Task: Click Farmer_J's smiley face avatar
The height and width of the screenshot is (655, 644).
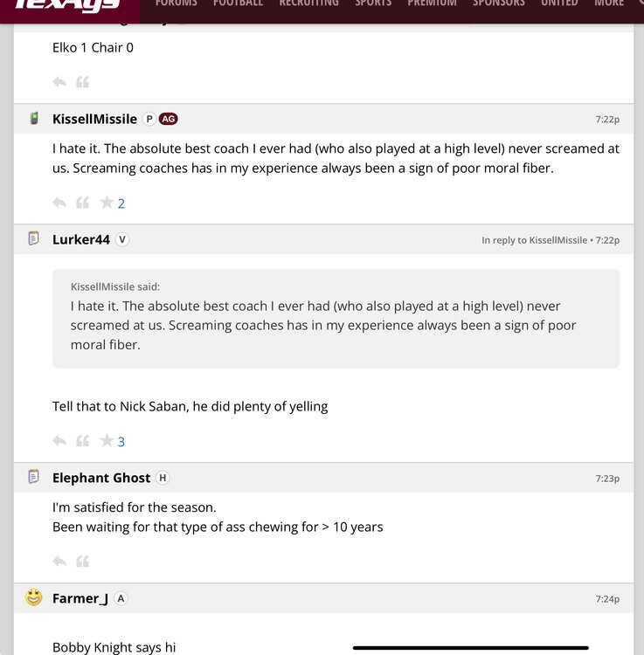Action: click(33, 597)
